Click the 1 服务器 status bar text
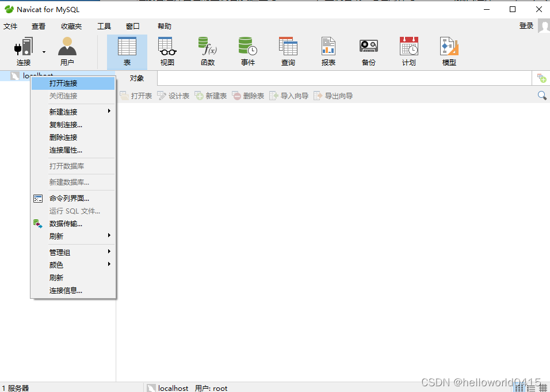Viewport: 550px width, 392px height. pyautogui.click(x=16, y=388)
